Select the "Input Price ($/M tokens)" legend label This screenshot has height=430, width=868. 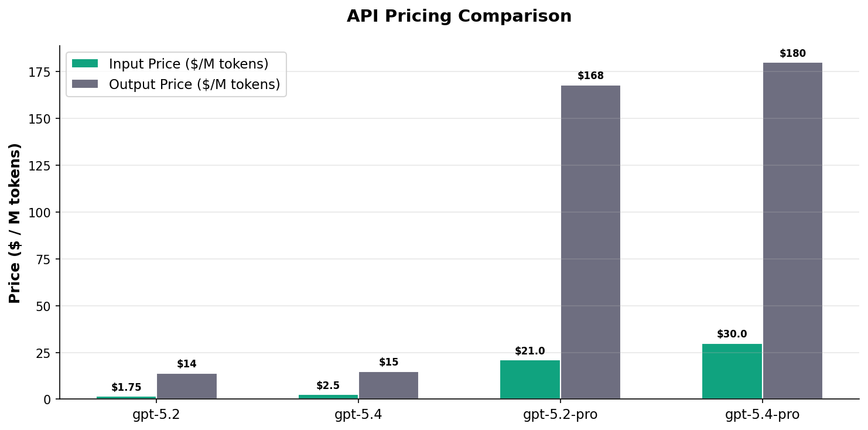189,64
